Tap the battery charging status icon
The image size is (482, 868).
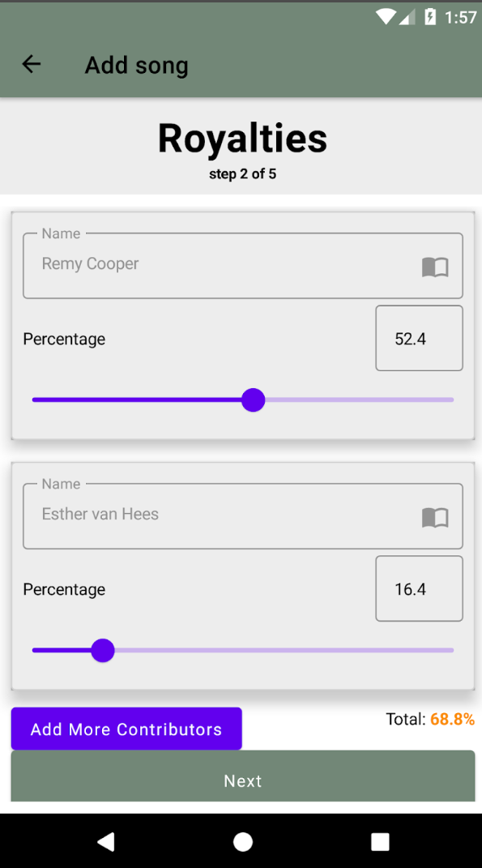[430, 16]
